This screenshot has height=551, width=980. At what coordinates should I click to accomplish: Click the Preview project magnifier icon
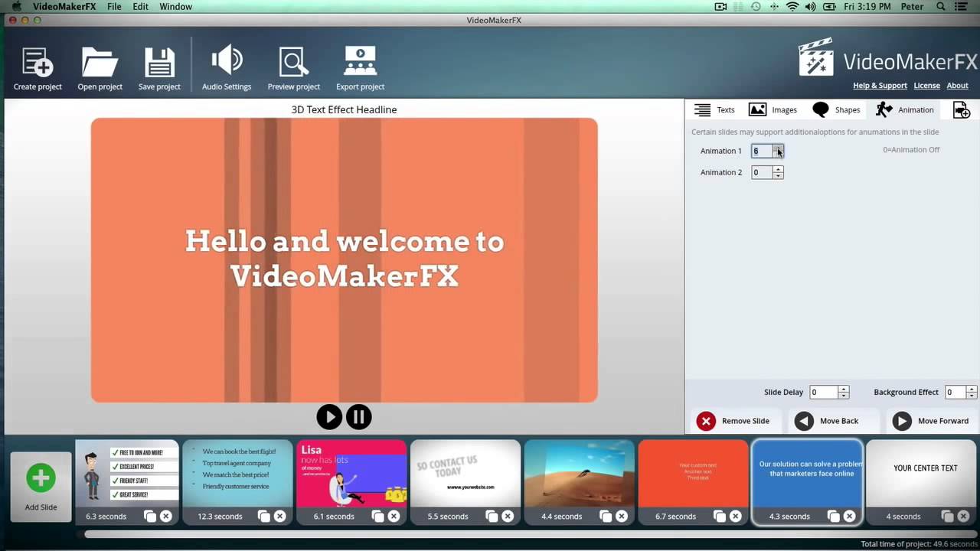[293, 63]
